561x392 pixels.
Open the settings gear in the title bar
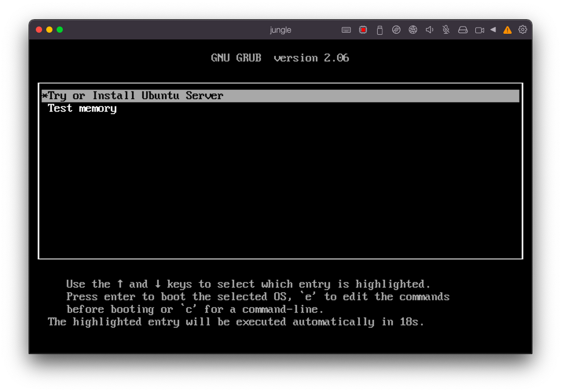523,30
